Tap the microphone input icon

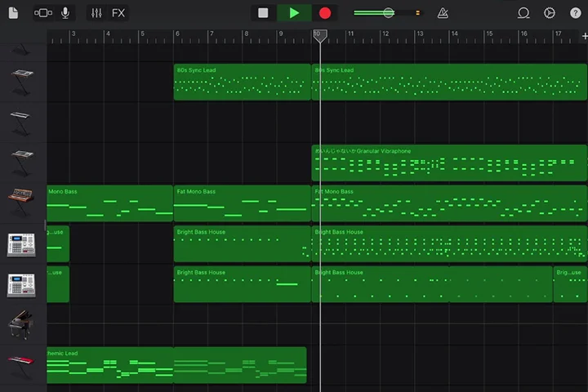pyautogui.click(x=65, y=13)
